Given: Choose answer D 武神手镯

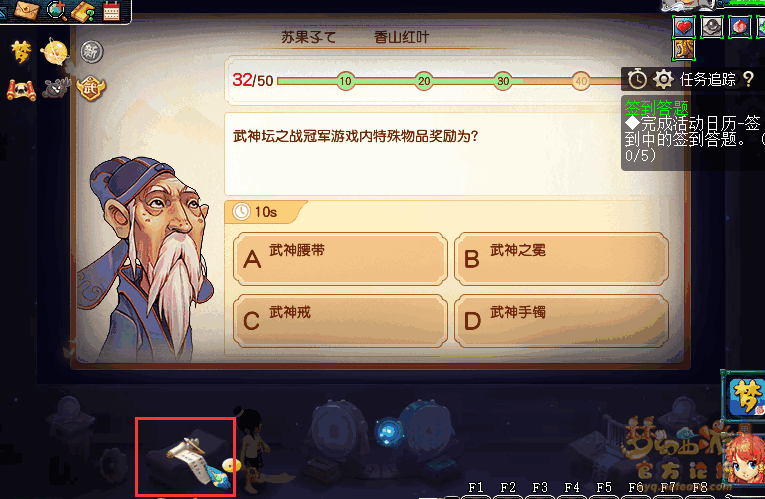Looking at the screenshot, I should click(561, 320).
